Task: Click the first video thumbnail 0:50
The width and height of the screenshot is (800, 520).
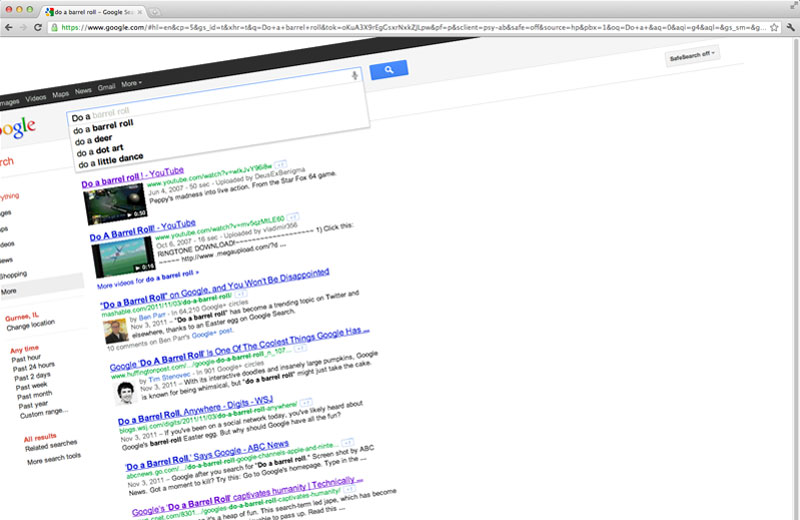Action: tap(115, 205)
